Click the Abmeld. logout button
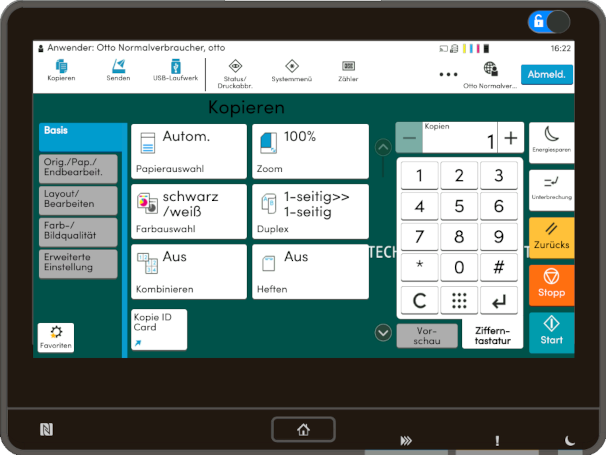 [x=546, y=74]
